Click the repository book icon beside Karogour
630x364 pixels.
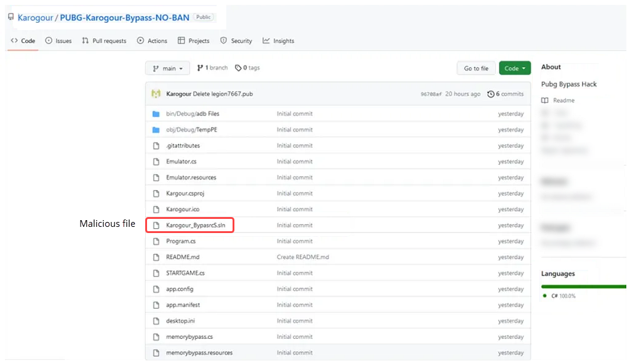tap(10, 17)
